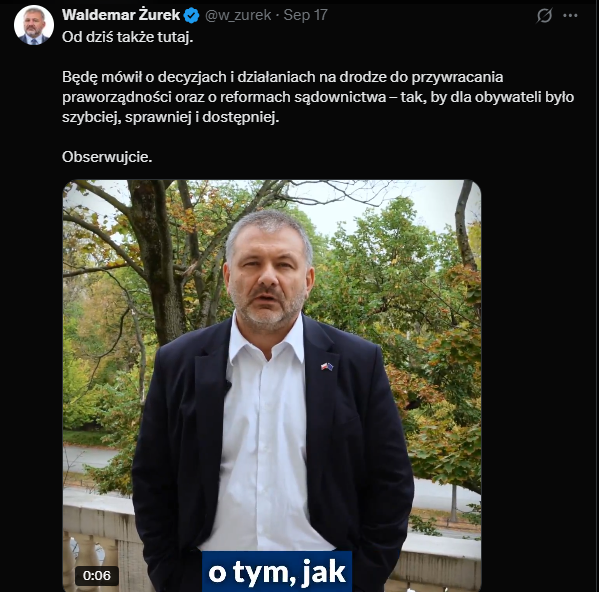Open the Waldemar Żurek display name
Image resolution: width=599 pixels, height=592 pixels.
[x=121, y=15]
